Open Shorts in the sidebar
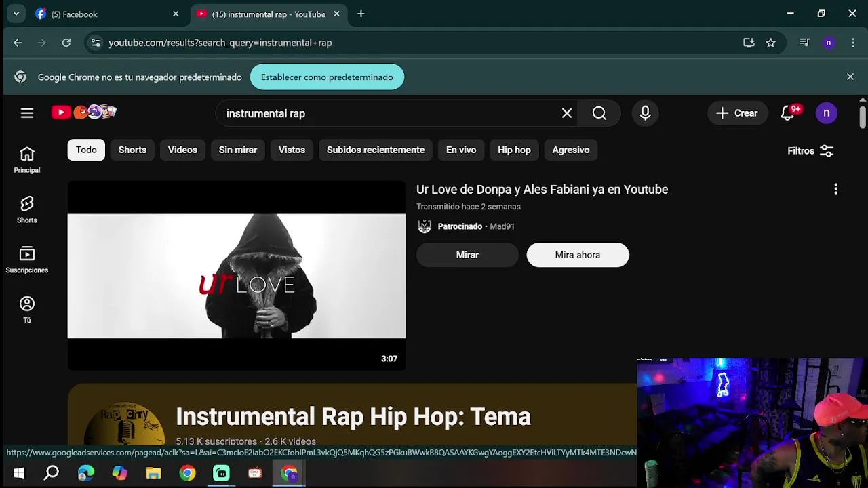Viewport: 868px width, 488px height. (27, 210)
